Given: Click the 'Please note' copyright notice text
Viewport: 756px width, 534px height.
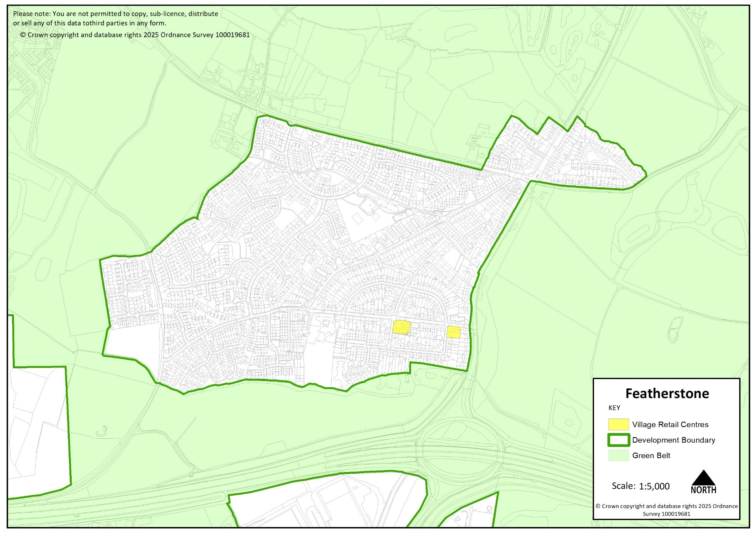Looking at the screenshot, I should 115,18.
